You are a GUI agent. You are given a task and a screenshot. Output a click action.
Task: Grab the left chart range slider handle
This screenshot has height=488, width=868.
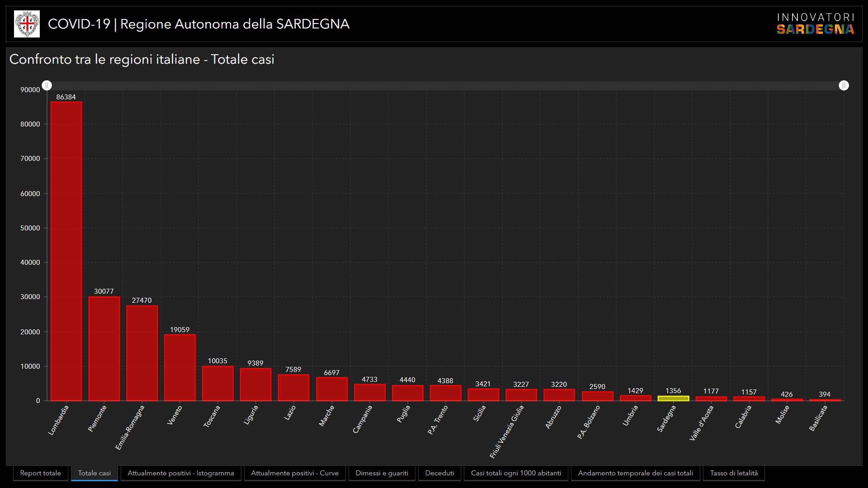[47, 85]
